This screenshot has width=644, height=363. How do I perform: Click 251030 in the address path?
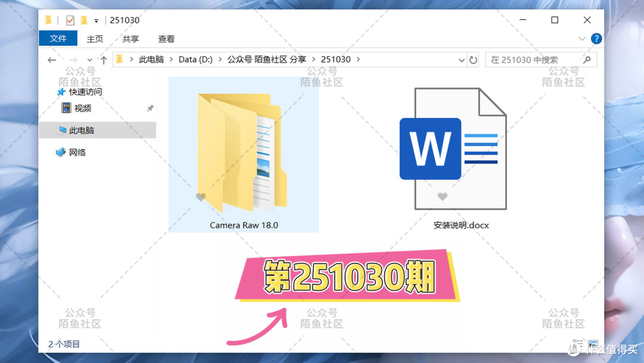pos(336,60)
